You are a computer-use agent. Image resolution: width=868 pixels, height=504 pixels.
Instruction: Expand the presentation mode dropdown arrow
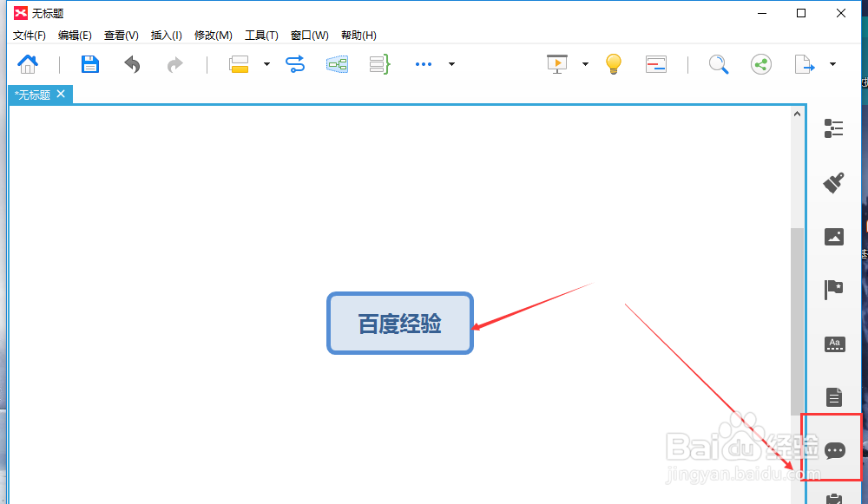(585, 64)
